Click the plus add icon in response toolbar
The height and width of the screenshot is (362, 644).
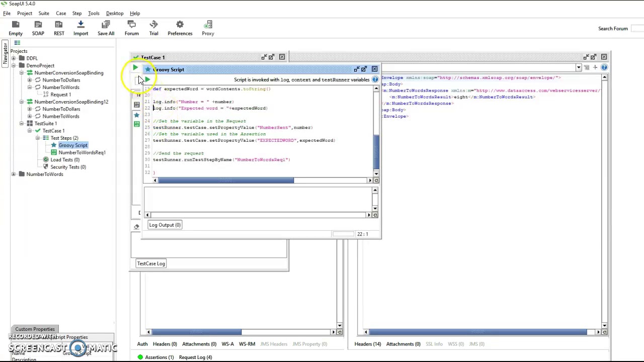(x=595, y=67)
